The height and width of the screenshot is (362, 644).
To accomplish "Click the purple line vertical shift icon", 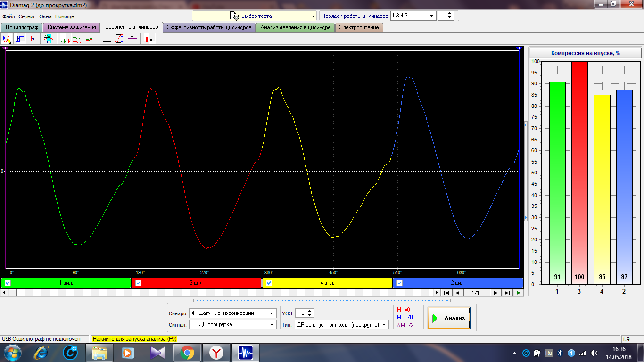I will point(132,39).
